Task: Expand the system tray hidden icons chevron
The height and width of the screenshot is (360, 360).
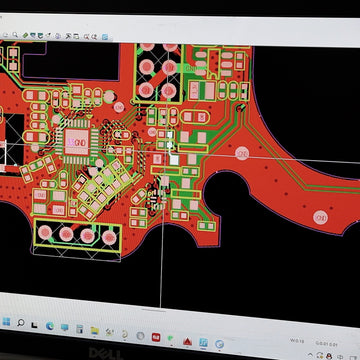Action: click(x=310, y=355)
